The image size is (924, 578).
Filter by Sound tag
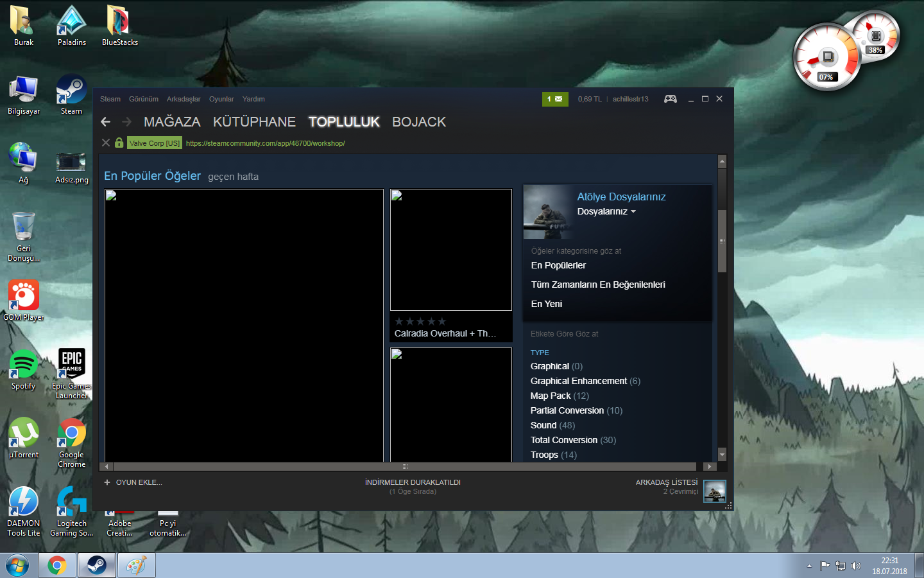552,425
